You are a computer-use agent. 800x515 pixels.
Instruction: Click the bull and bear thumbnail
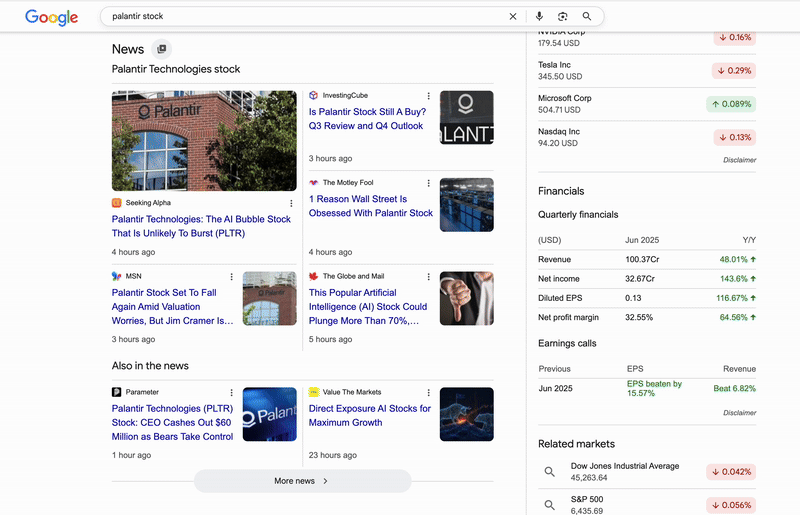pos(466,414)
